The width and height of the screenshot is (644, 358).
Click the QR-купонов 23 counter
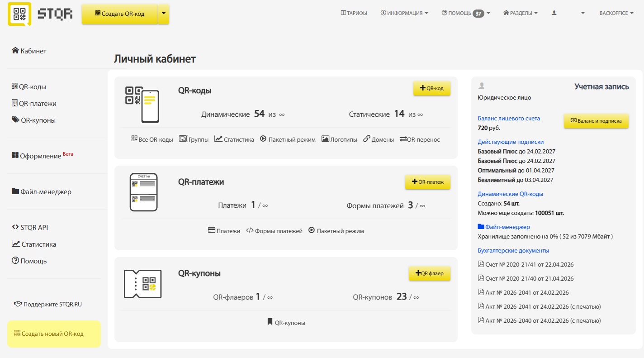tap(386, 297)
